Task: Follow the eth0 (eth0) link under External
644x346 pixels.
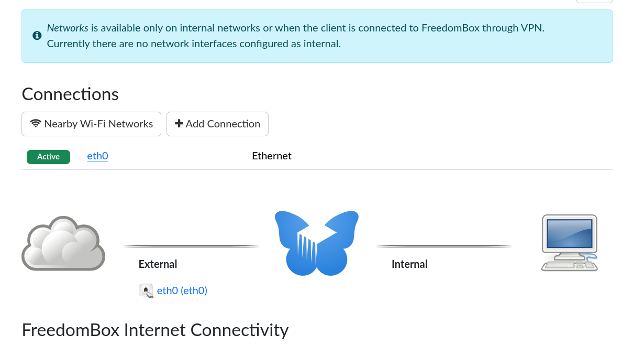Action: click(182, 290)
